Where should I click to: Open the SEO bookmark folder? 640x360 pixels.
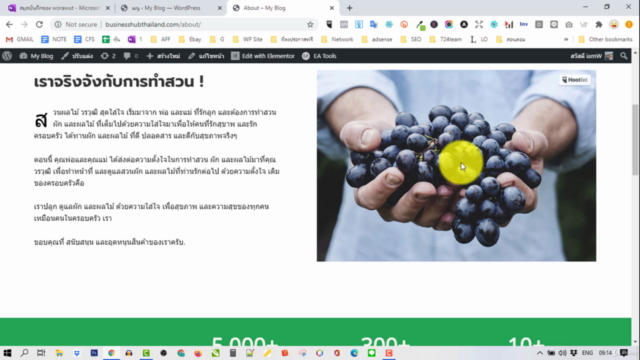point(411,39)
